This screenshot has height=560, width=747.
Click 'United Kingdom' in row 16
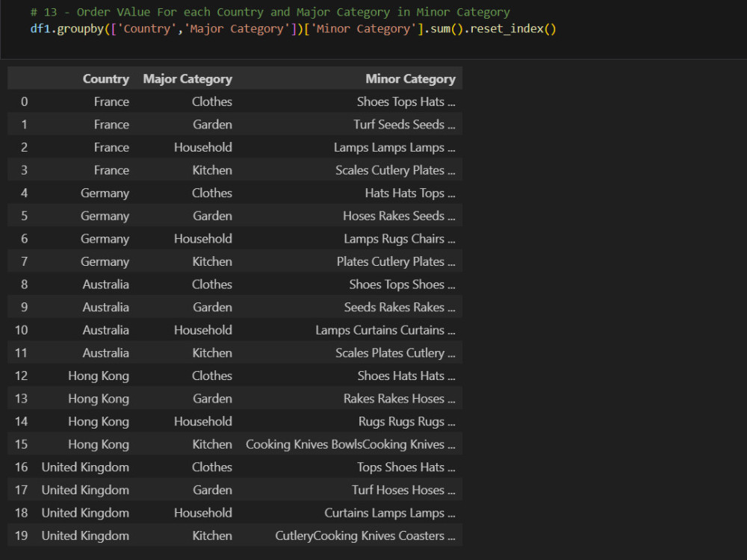point(85,467)
